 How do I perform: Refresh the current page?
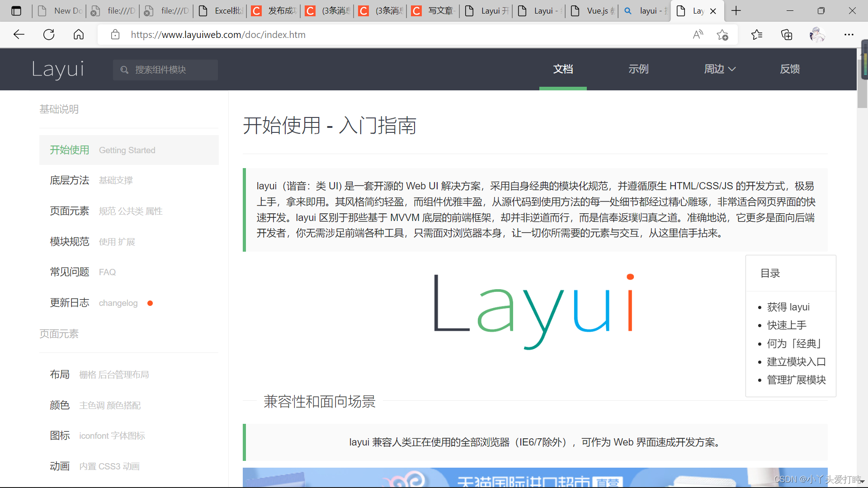click(x=48, y=34)
